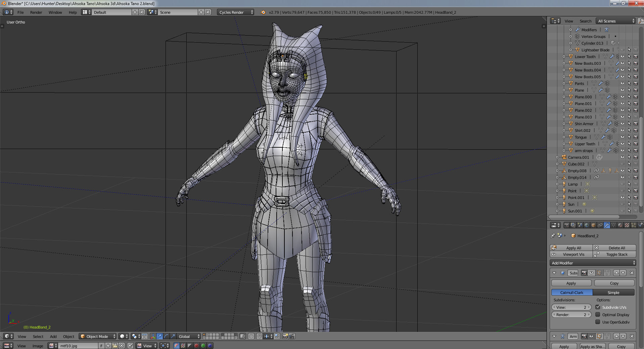Toggle Subsurf viewport display eye button
Image resolution: width=644 pixels, height=349 pixels.
pos(592,273)
